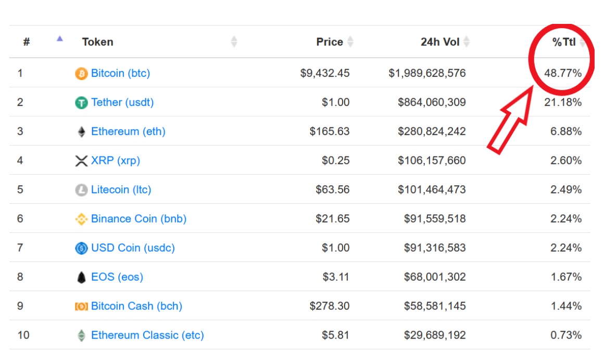
Task: Sort table by Price column arrows
Action: (350, 42)
